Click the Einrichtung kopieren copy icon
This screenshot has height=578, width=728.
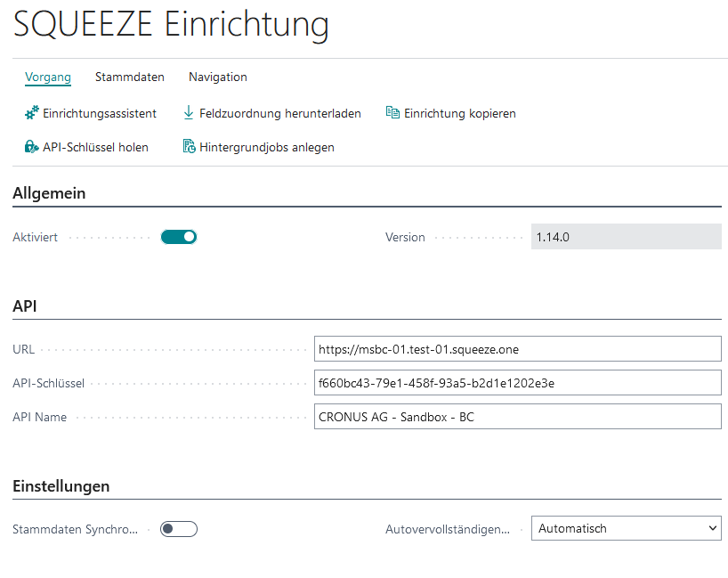tap(392, 113)
